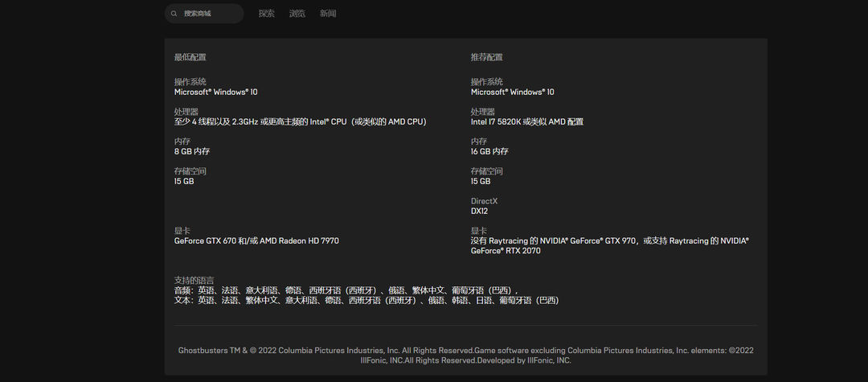This screenshot has width=868, height=382.
Task: Click the magnifier search icon
Action: pyautogui.click(x=174, y=14)
